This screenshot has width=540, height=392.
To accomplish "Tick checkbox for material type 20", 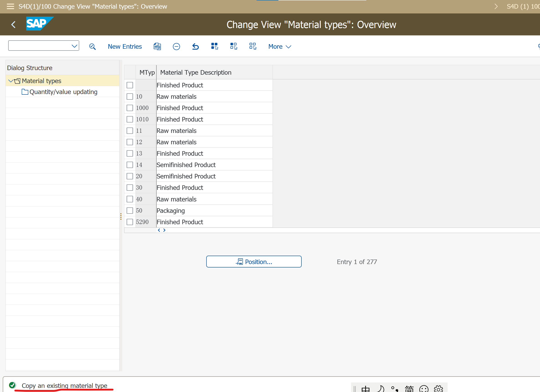I will point(130,176).
